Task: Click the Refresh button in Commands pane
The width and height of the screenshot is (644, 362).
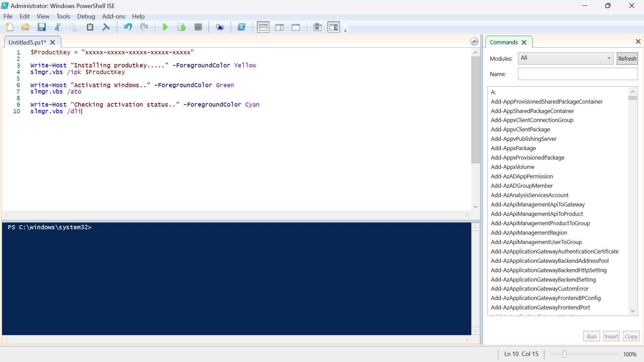Action: 627,58
